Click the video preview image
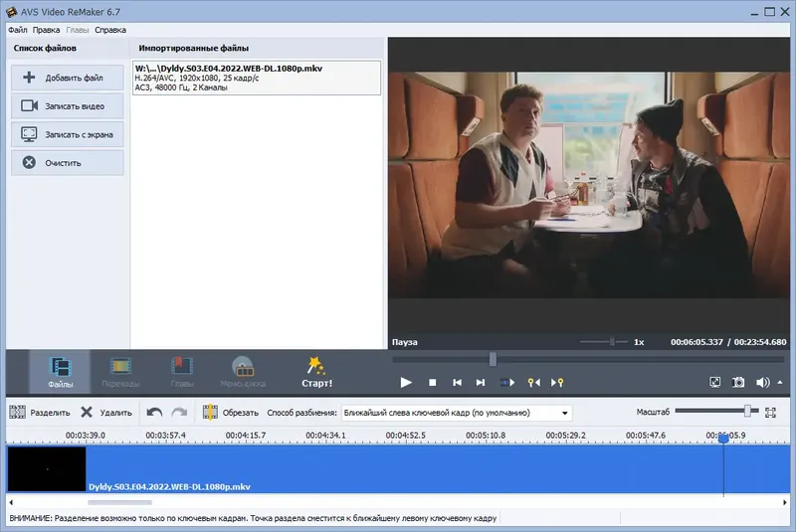The image size is (796, 532). coord(589,185)
